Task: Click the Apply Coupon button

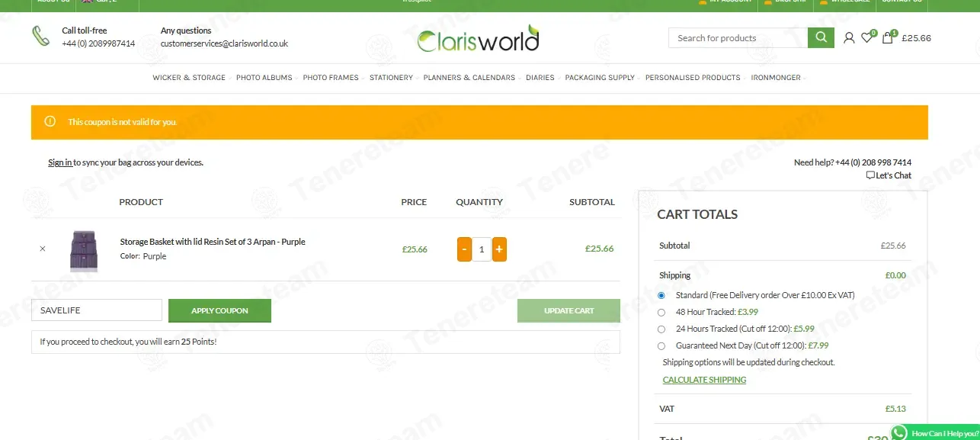Action: tap(219, 310)
